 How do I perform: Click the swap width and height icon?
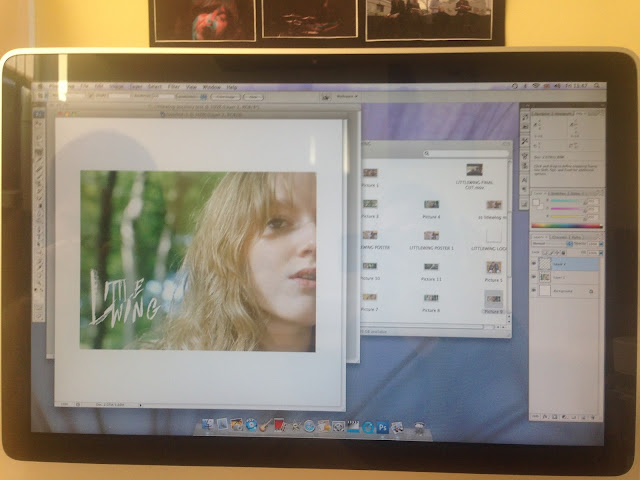tap(90, 96)
